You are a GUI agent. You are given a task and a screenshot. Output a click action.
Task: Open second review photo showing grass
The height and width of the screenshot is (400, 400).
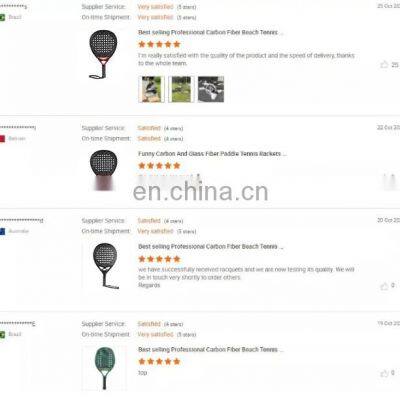[x=181, y=89]
